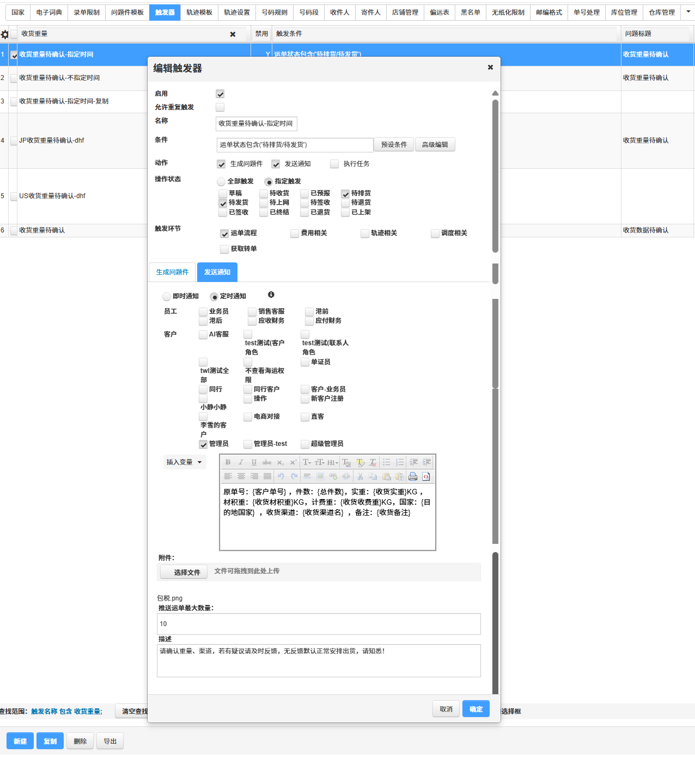Uncheck the 待排货 status checkbox
Screen dimensions: 695x784
[x=345, y=194]
